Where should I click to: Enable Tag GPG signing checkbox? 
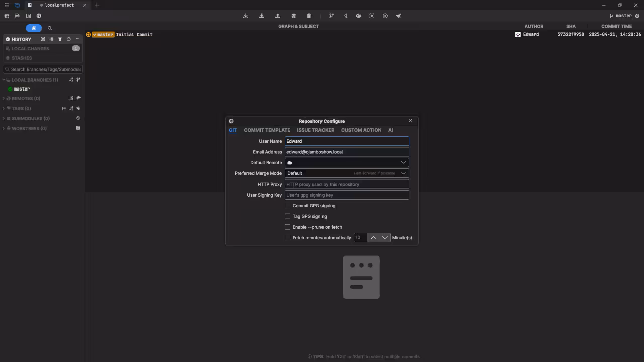pos(288,216)
